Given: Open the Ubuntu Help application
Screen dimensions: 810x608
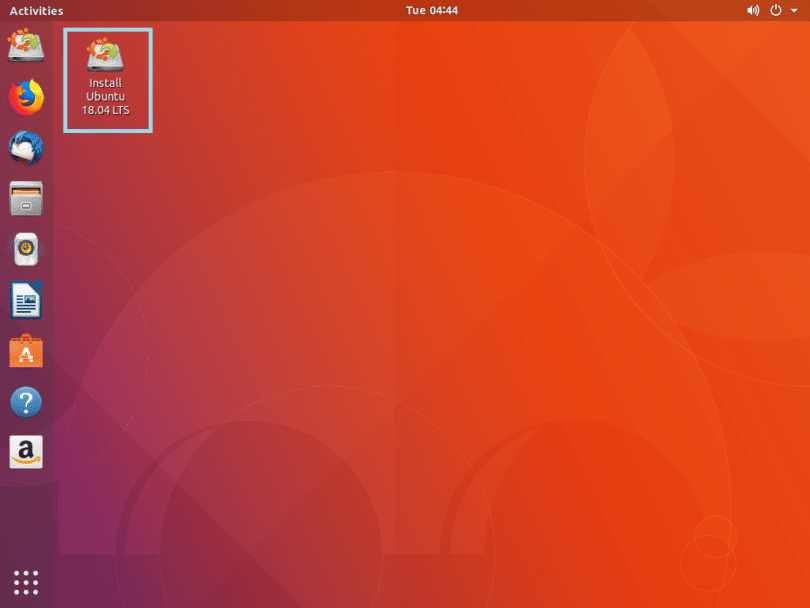Looking at the screenshot, I should coord(25,402).
